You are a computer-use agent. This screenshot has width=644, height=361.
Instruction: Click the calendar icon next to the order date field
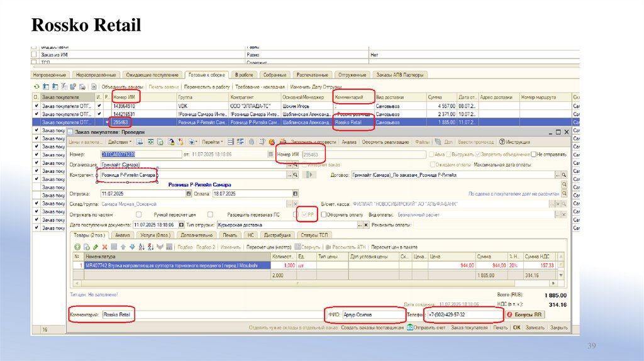coord(270,155)
